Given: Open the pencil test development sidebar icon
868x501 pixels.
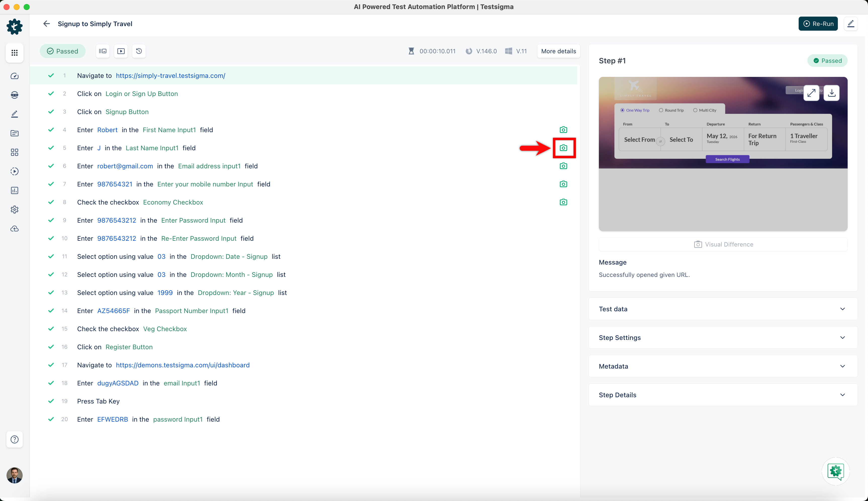Looking at the screenshot, I should [15, 114].
